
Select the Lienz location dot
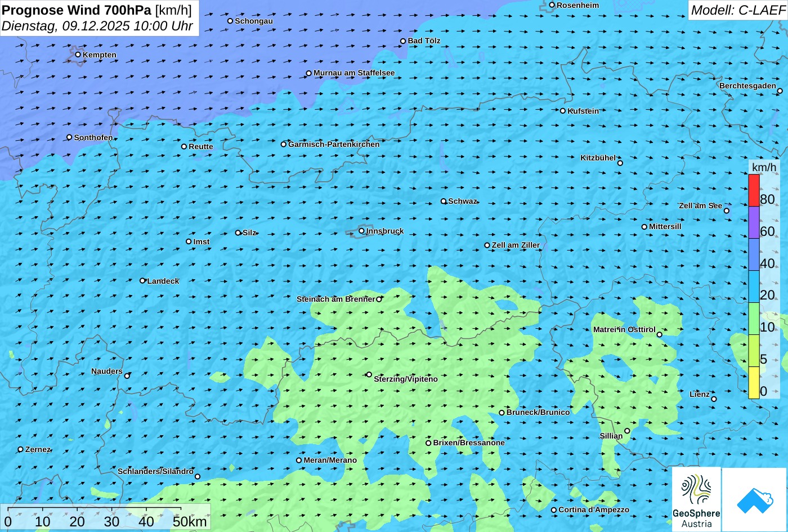714,399
